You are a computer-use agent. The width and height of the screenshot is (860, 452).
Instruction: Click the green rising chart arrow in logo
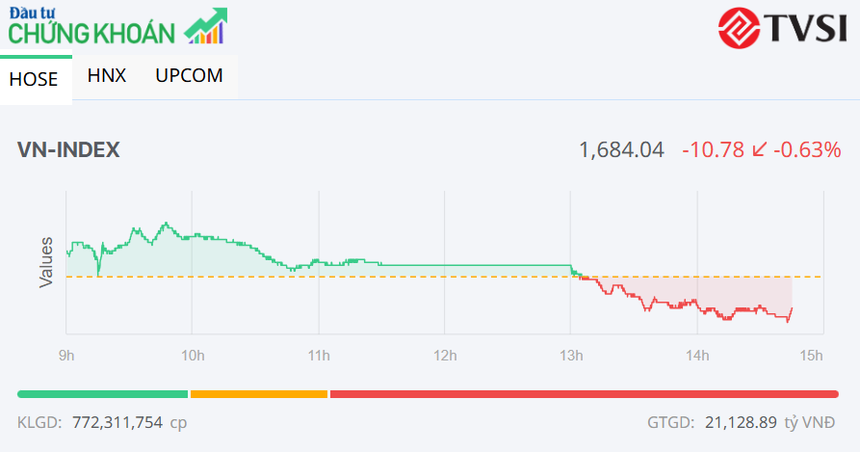206,26
